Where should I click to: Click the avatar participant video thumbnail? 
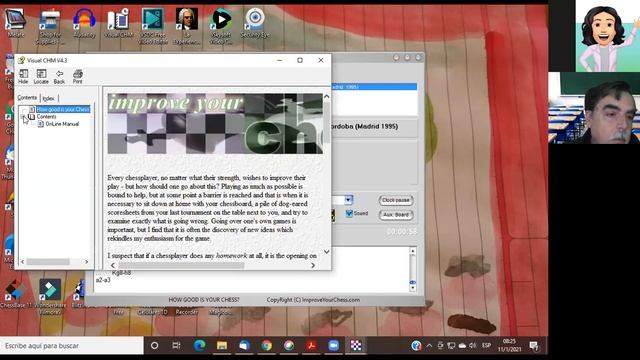coord(608,36)
